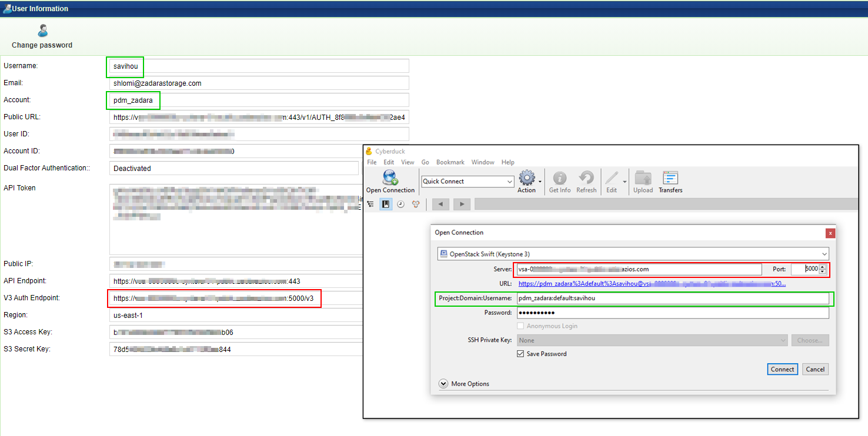Expand More Options section
The height and width of the screenshot is (436, 868).
pos(443,384)
